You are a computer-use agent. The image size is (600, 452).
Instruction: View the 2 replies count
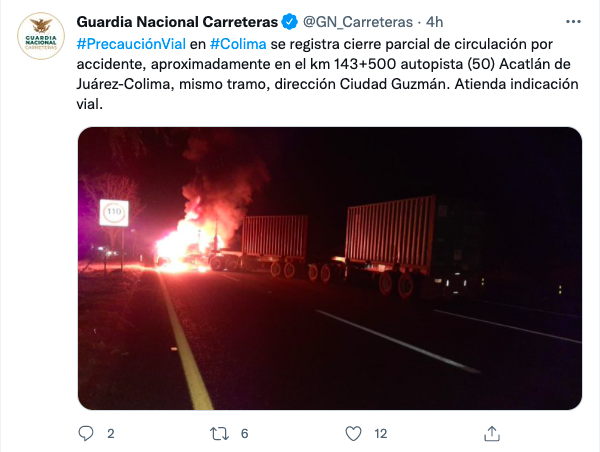[111, 434]
